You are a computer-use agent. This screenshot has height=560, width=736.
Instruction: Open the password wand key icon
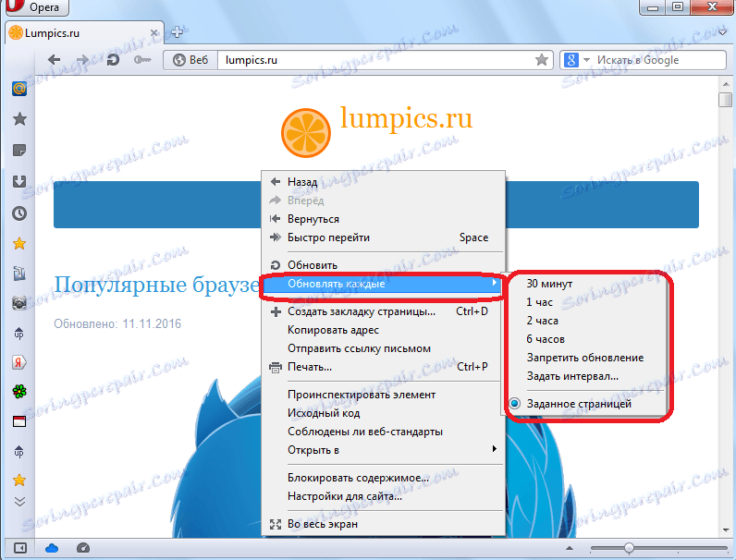pos(142,60)
